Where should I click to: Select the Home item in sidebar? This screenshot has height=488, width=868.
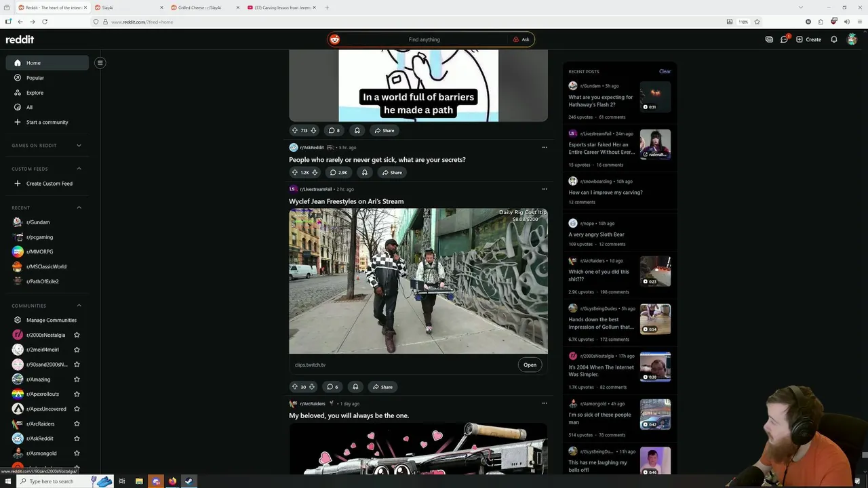tap(47, 63)
